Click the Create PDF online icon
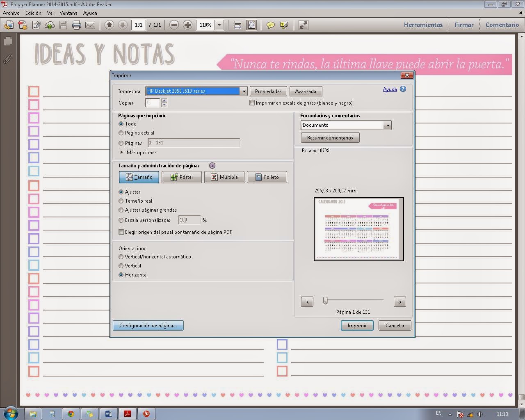Viewport: 525px width, 420px height. [x=23, y=25]
